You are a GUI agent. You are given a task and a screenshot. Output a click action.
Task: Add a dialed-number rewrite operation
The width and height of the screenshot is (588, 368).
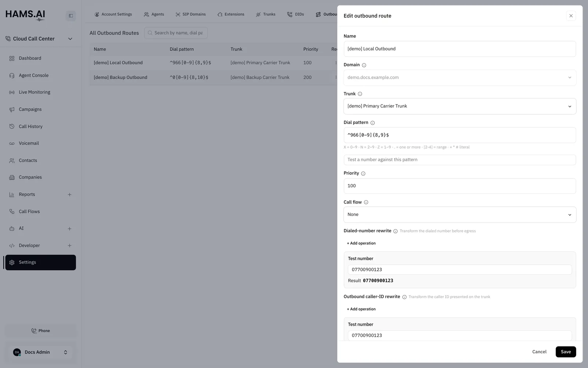361,243
